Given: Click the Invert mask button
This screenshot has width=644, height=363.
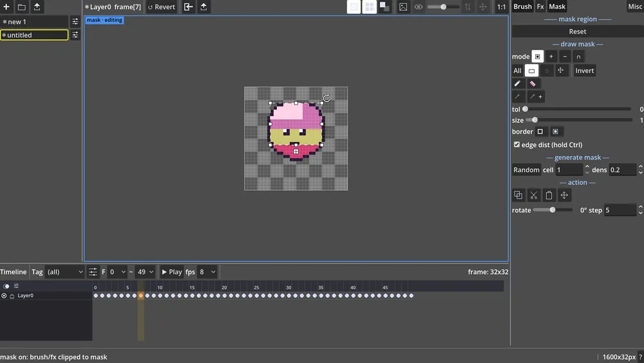Looking at the screenshot, I should (x=585, y=71).
